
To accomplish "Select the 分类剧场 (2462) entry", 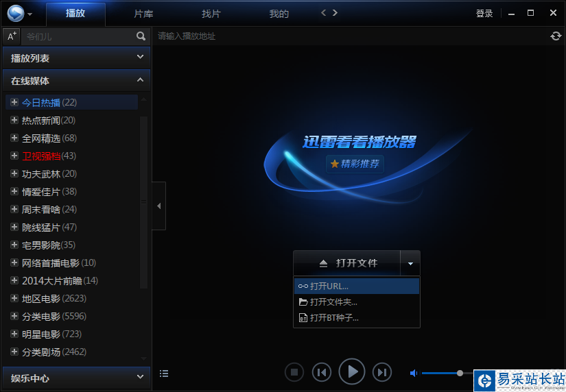I will pos(54,352).
